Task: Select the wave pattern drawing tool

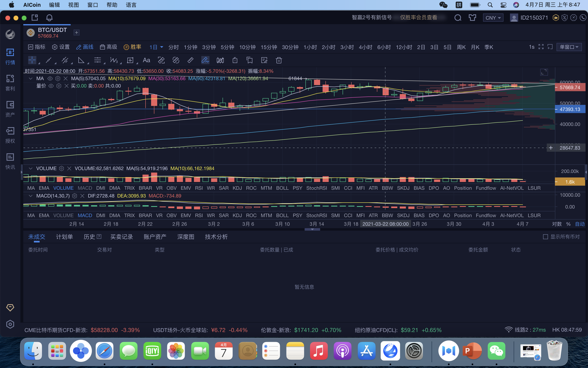Action: tap(114, 60)
